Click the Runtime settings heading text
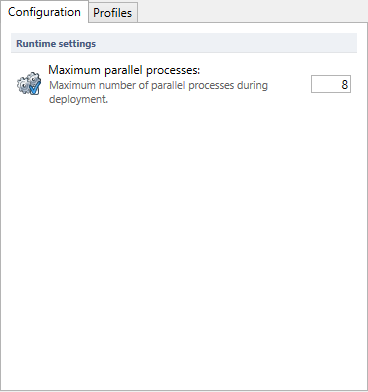Screen dimensions: 368x392 pos(56,44)
